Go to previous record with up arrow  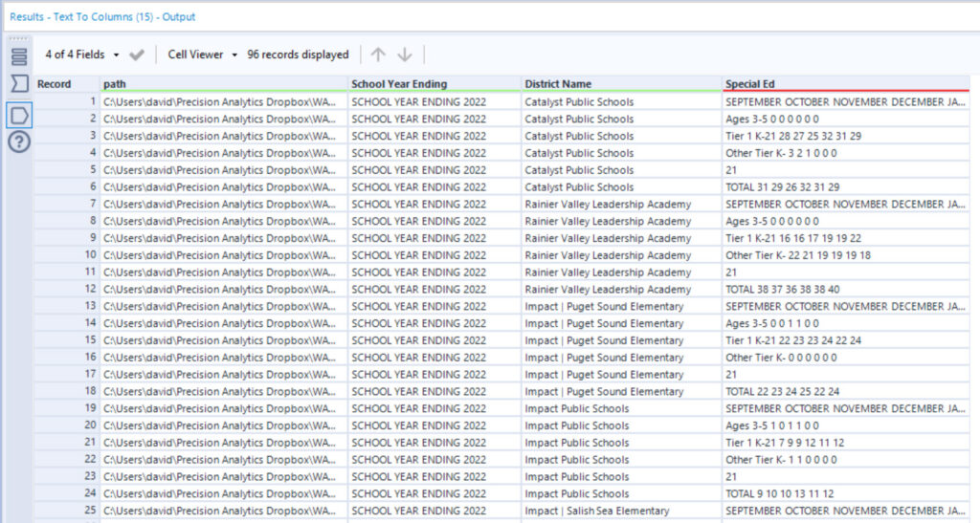click(378, 54)
